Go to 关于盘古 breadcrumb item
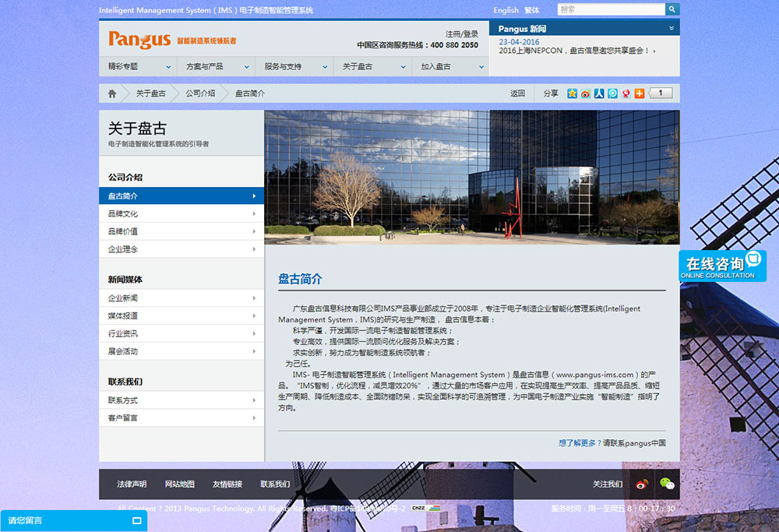 tap(150, 93)
